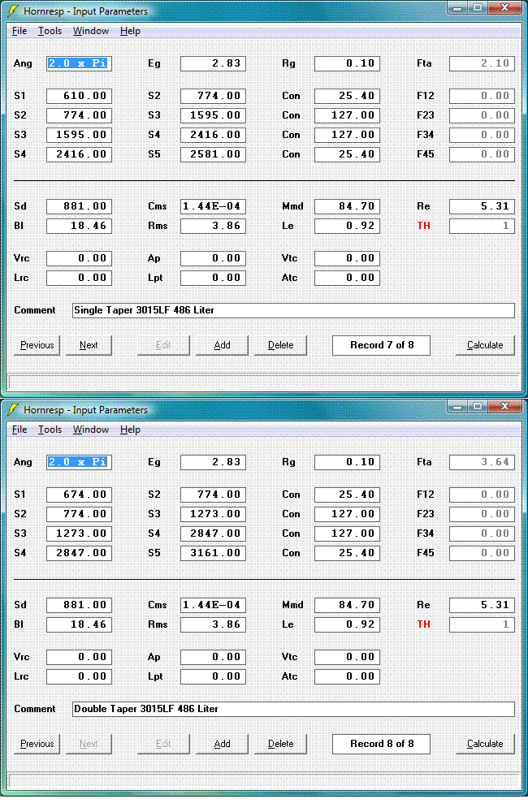Viewport: 528px width, 812px height.
Task: Click S5 field showing 2581.00
Action: [x=213, y=154]
